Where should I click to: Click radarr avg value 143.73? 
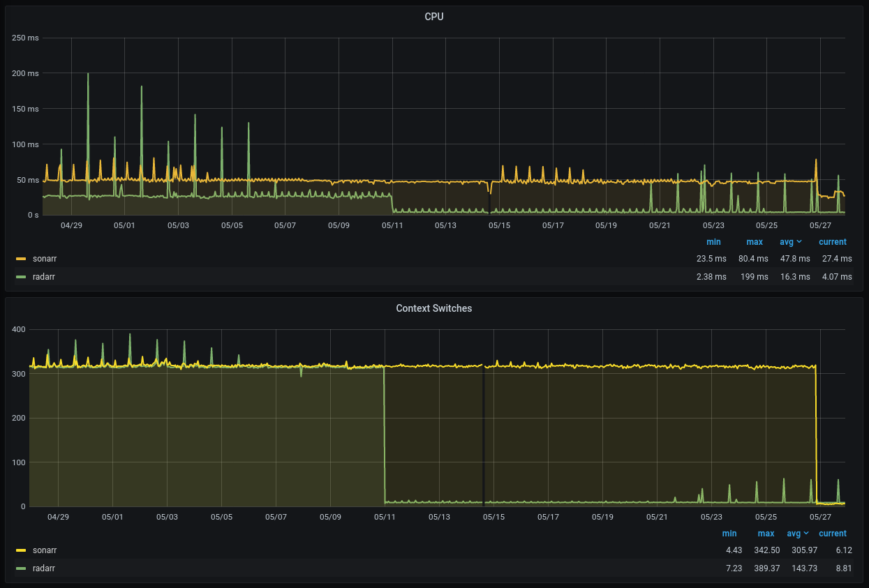[805, 568]
